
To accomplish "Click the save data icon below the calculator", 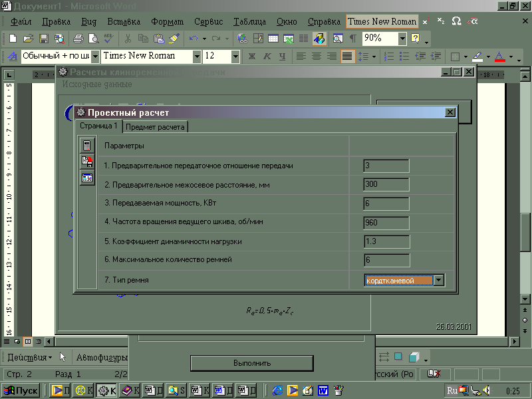I will 87,162.
